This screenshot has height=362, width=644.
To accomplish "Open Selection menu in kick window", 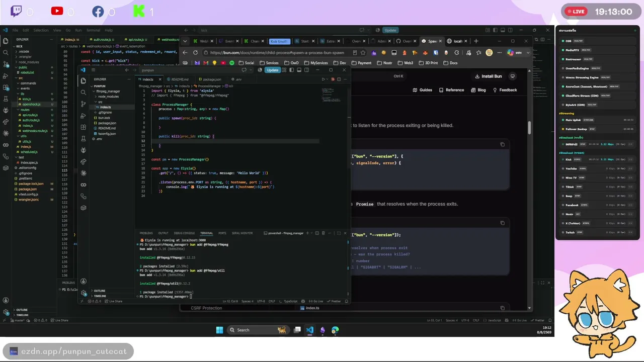I will coord(41,30).
